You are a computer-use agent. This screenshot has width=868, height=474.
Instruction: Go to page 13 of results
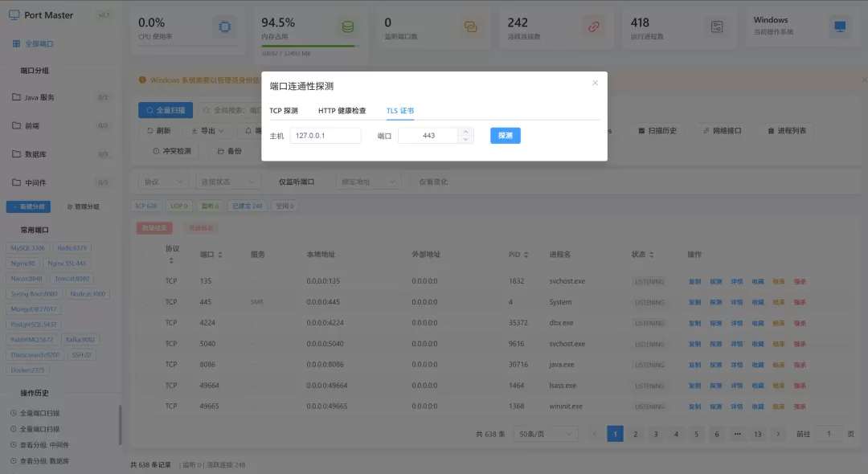click(758, 434)
